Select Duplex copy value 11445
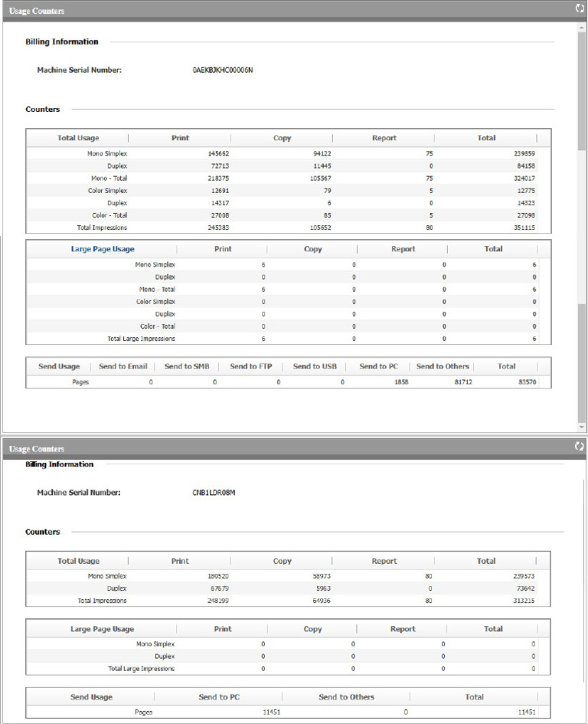 click(x=322, y=165)
